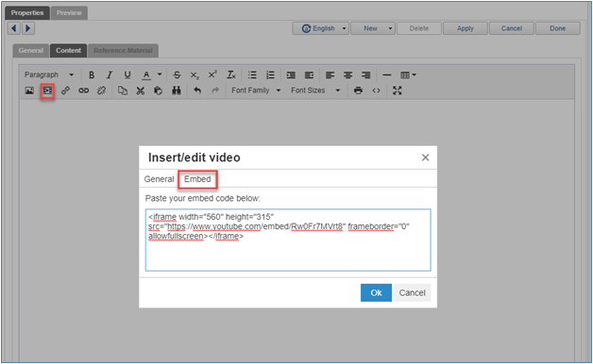
Task: Click the find binoculars icon
Action: pos(177,91)
